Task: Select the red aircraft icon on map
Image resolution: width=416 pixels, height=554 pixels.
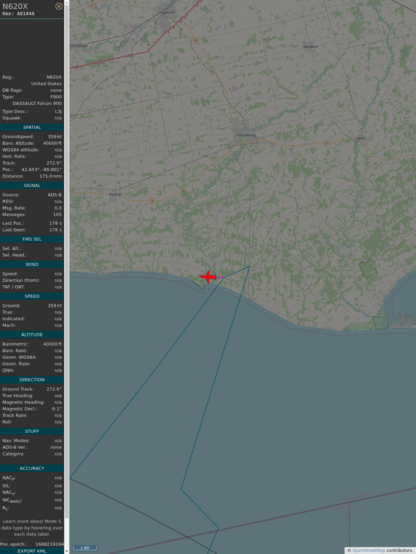Action: (208, 277)
